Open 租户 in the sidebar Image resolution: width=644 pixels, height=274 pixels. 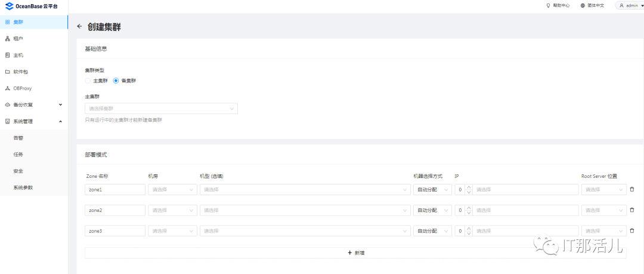pos(33,39)
